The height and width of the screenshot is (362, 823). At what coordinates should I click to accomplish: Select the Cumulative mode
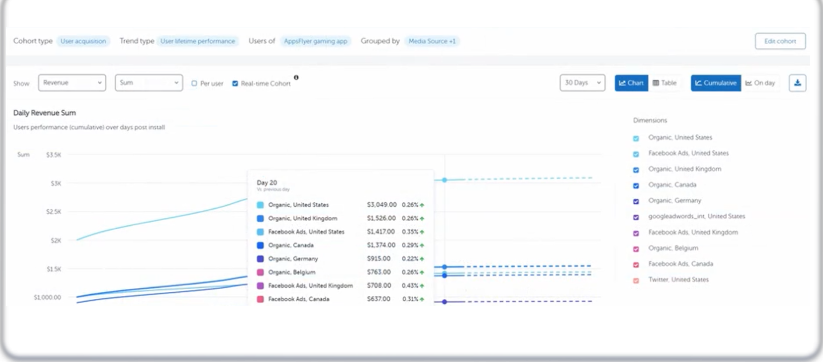pos(716,83)
